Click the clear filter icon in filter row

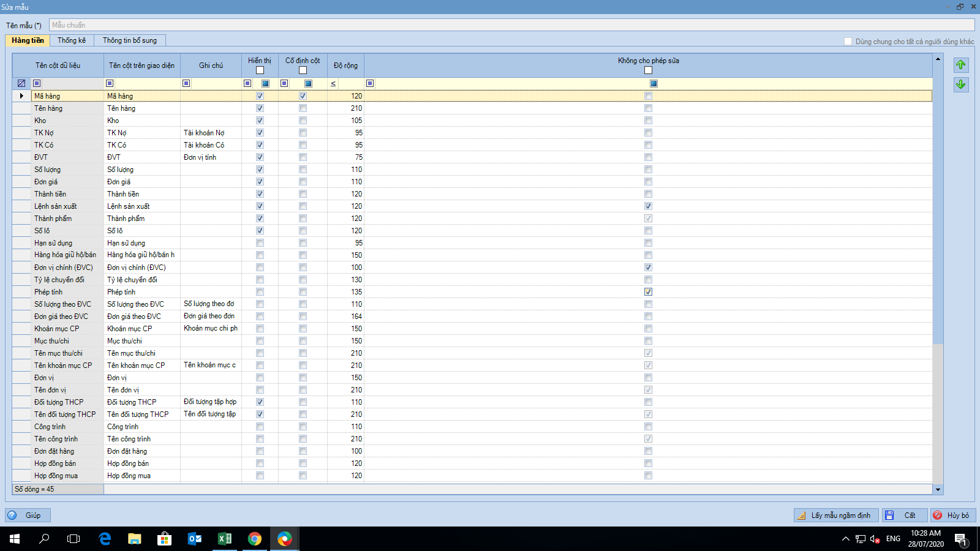(x=21, y=83)
